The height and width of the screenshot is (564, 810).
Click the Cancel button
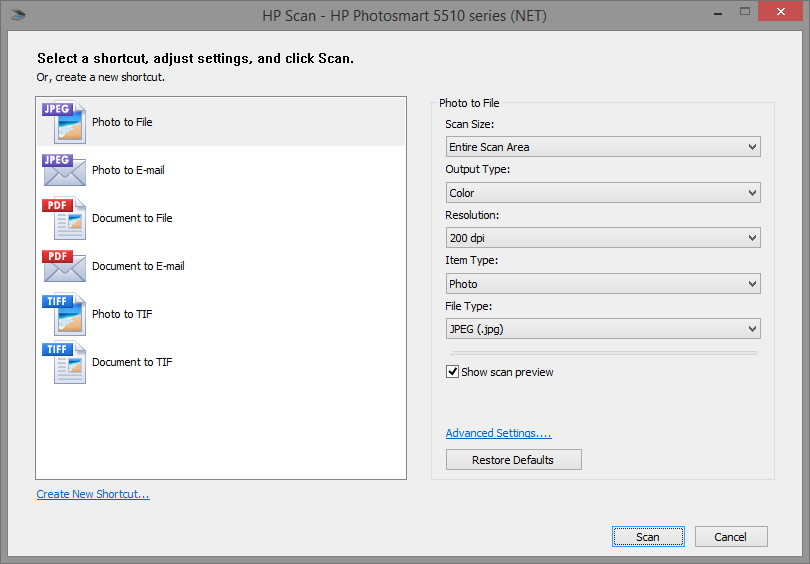click(731, 537)
